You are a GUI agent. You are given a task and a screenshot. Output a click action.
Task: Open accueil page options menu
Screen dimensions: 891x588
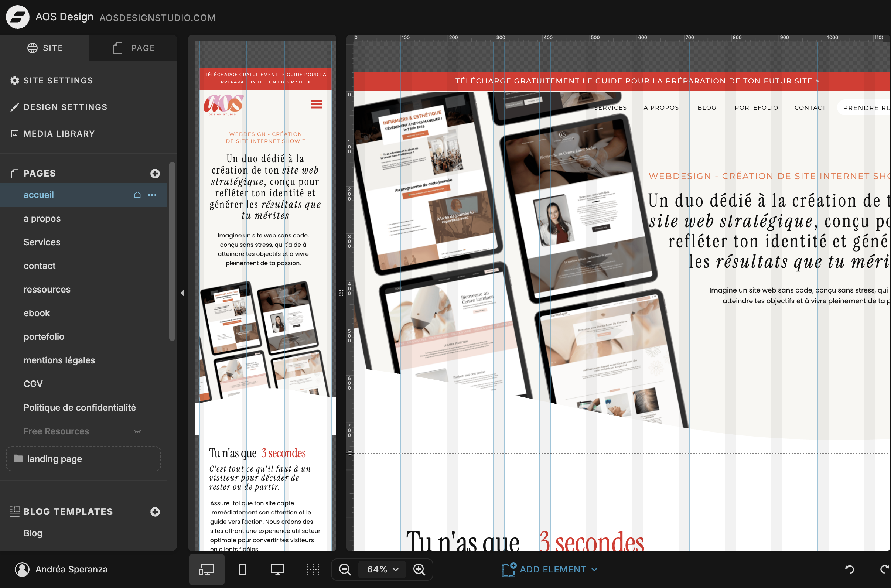tap(152, 195)
